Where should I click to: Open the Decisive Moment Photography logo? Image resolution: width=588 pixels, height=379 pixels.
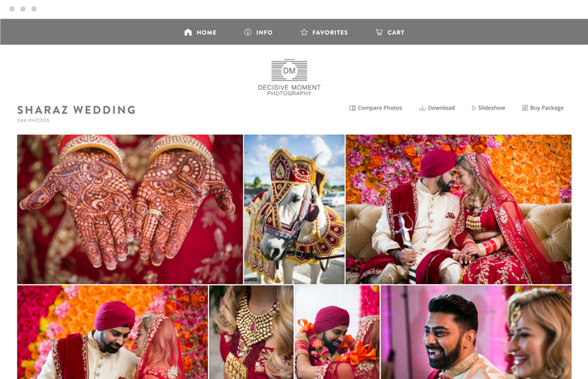tap(289, 77)
